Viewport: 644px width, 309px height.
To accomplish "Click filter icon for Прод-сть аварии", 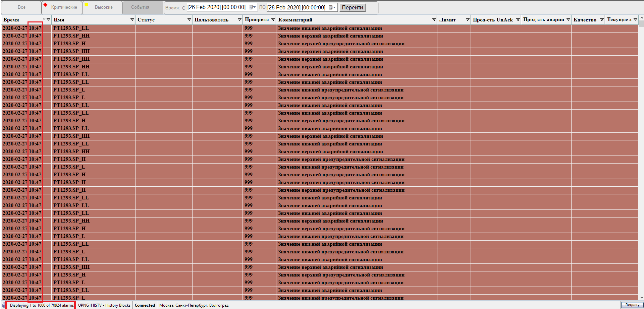I will coord(568,20).
